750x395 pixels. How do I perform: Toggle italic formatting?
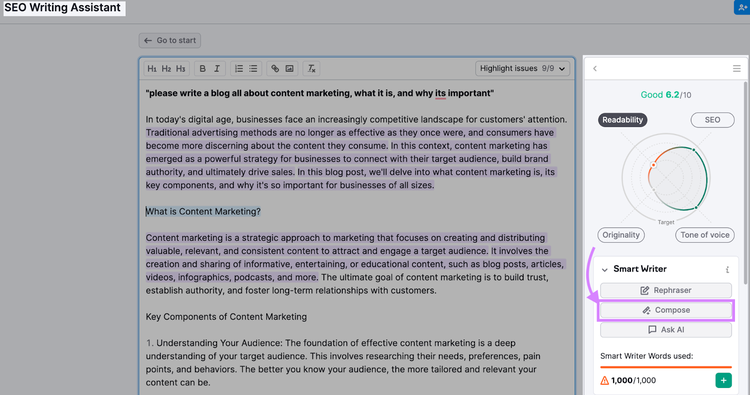(x=217, y=69)
